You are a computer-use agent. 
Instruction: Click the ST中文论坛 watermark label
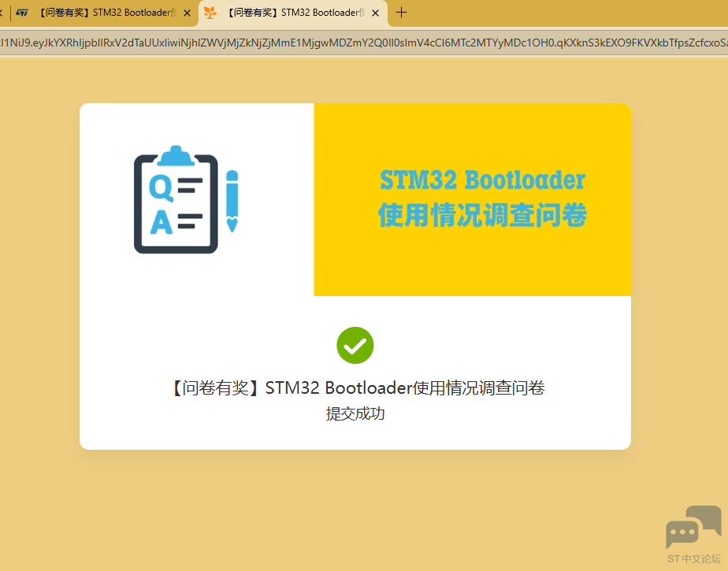click(693, 558)
